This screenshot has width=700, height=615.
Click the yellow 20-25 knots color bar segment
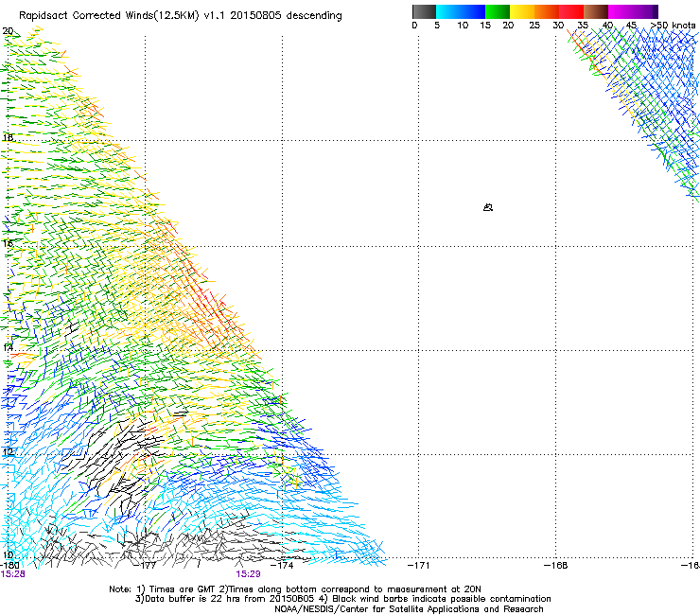point(522,11)
